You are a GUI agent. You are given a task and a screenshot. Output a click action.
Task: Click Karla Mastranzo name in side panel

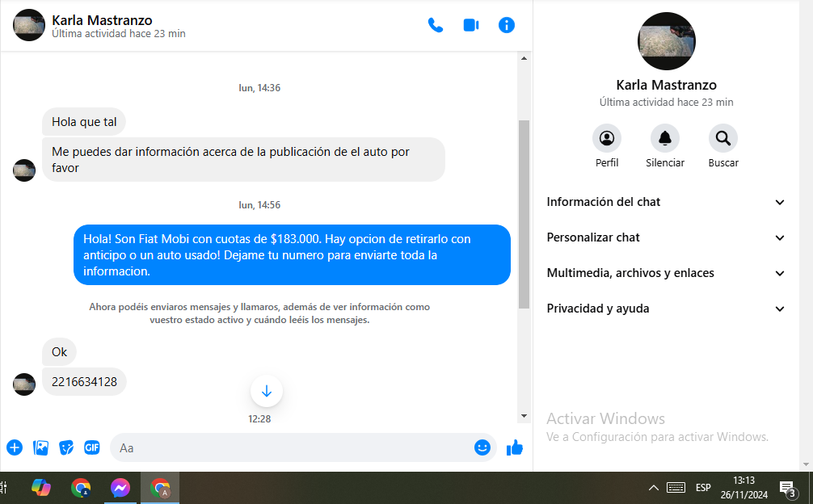[x=666, y=85]
